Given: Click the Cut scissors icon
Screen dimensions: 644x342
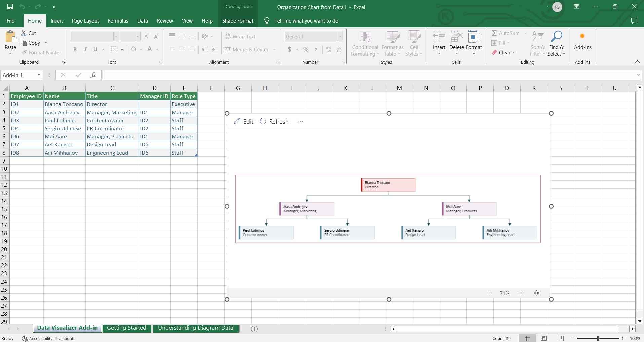Looking at the screenshot, I should coord(24,33).
